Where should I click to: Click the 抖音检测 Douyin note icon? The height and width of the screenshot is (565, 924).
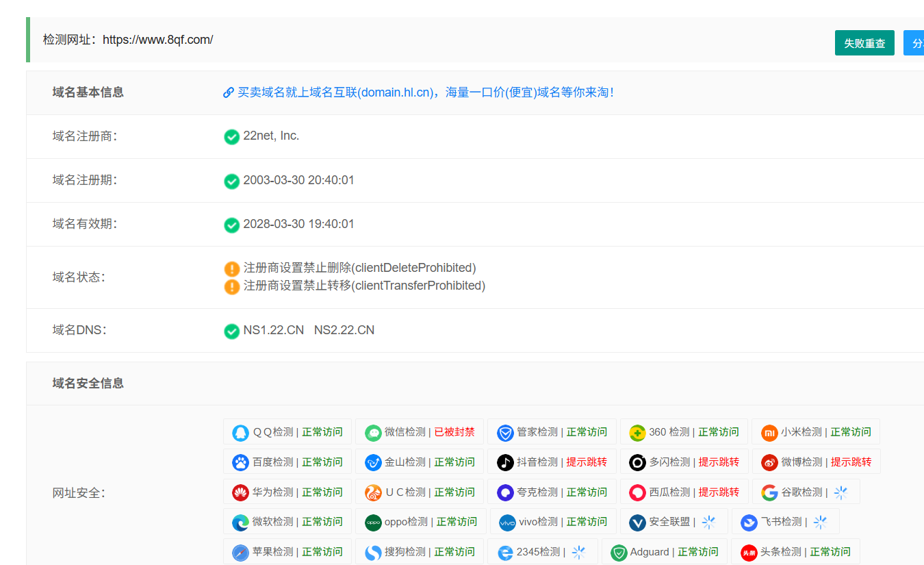pos(504,462)
